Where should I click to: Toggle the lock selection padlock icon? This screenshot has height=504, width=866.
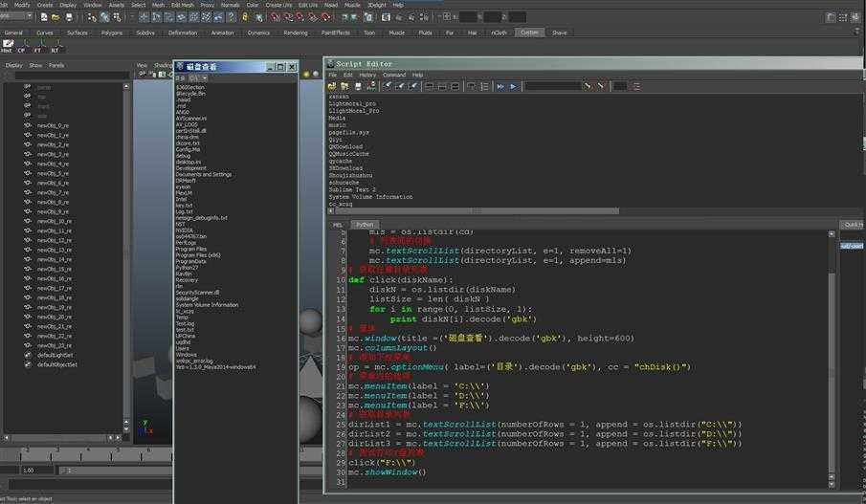pyautogui.click(x=245, y=17)
